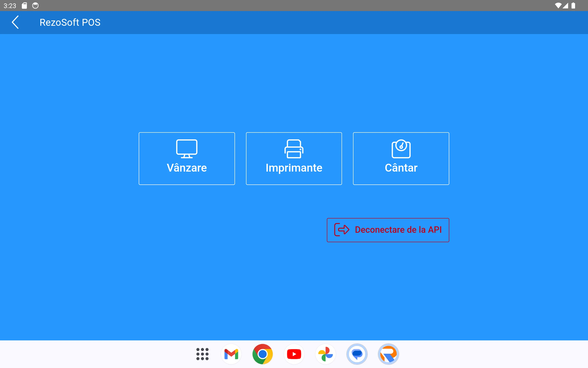Launch Google Photos from the taskbar

click(325, 354)
